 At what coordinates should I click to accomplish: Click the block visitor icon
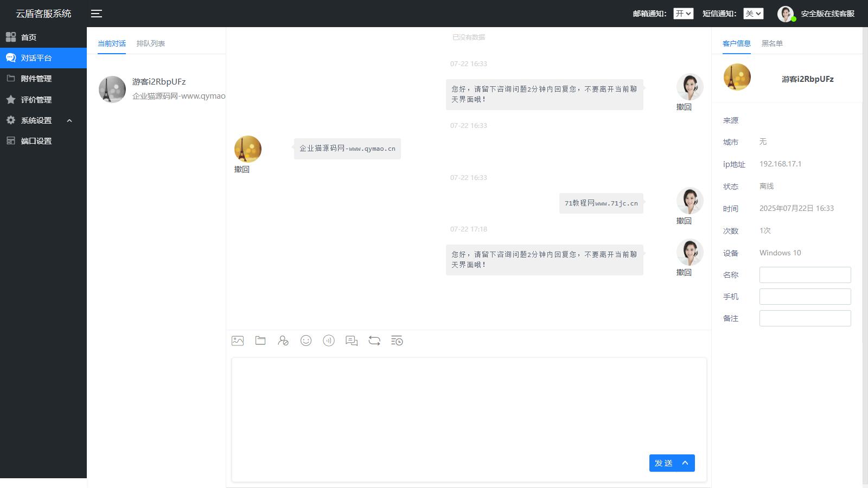click(x=283, y=341)
